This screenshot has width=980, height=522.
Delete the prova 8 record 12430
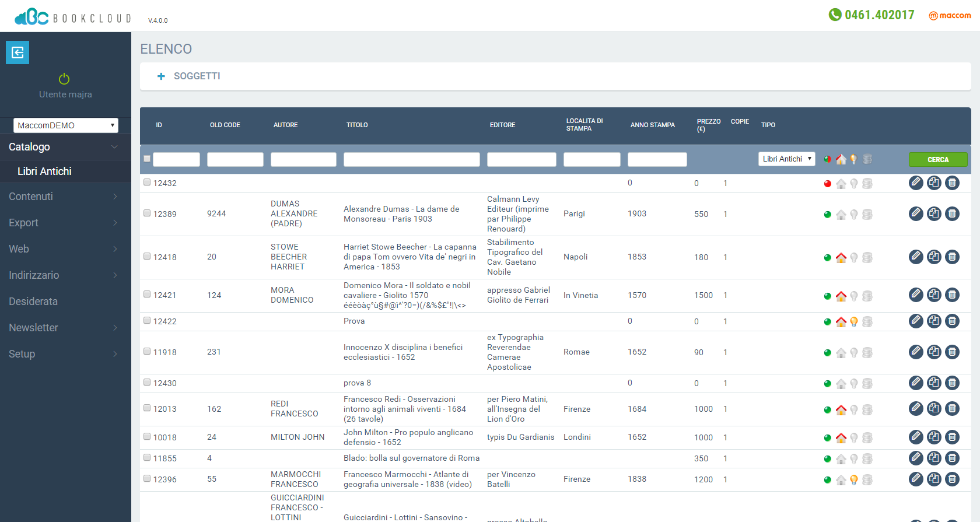[952, 383]
